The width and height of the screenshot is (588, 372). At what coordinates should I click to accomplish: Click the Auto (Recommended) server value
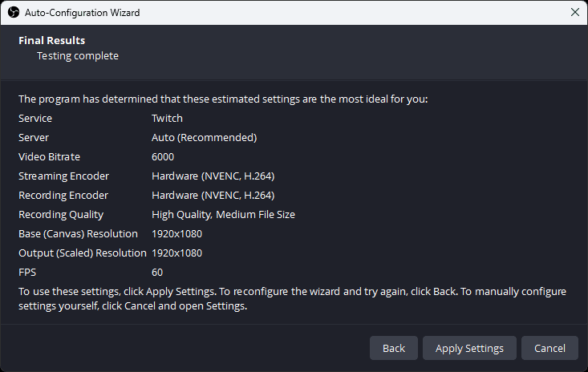pos(204,137)
